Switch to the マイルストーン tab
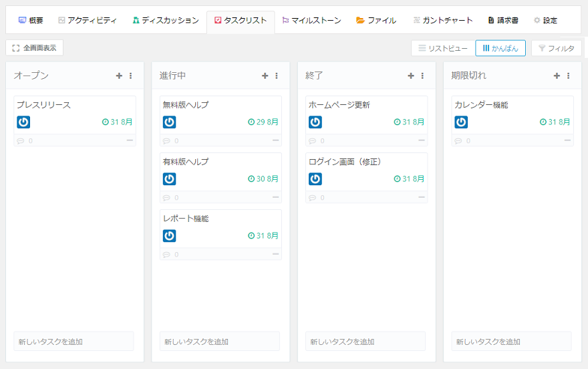Viewport: 588px width, 369px height. coord(311,21)
